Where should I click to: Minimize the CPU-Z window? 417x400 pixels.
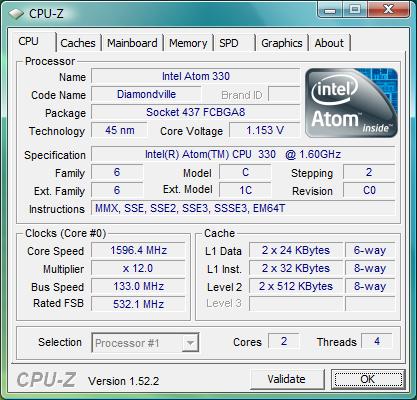[330, 10]
